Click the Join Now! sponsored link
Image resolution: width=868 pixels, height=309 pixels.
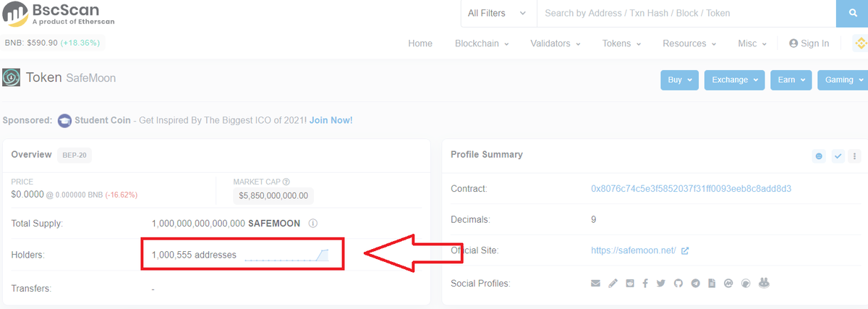click(x=331, y=120)
